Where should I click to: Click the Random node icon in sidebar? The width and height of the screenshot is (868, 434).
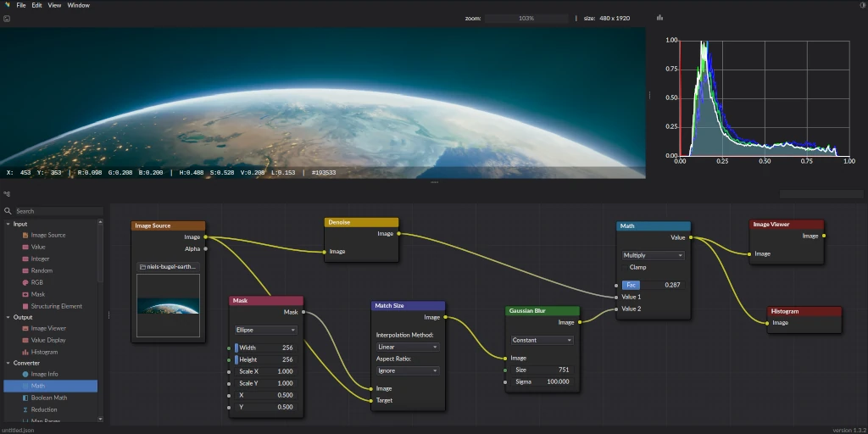click(x=25, y=270)
